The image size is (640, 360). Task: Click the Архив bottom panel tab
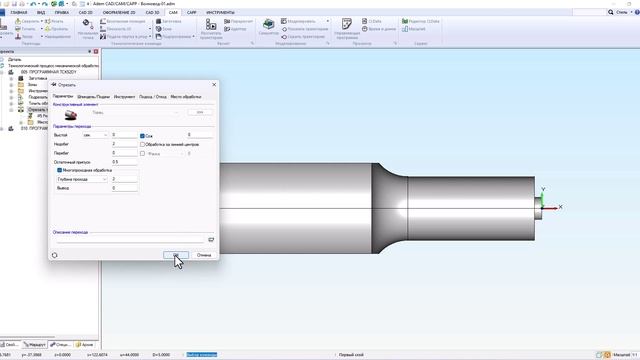[84, 345]
